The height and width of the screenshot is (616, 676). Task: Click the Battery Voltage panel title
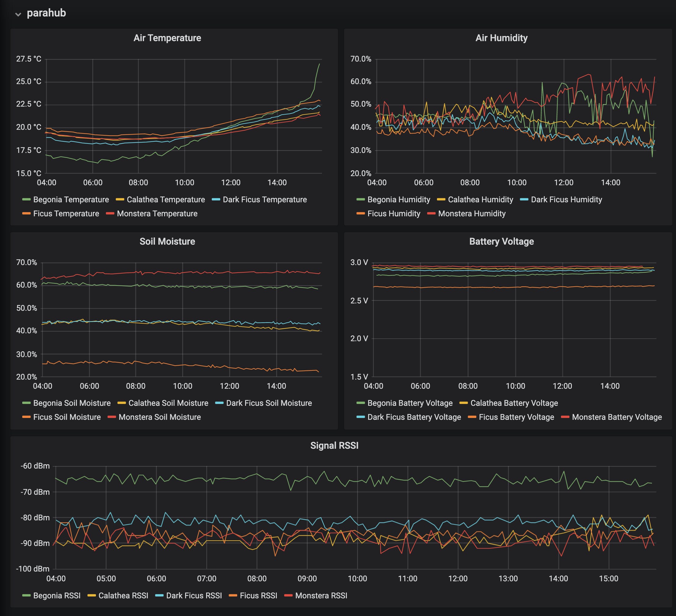501,241
